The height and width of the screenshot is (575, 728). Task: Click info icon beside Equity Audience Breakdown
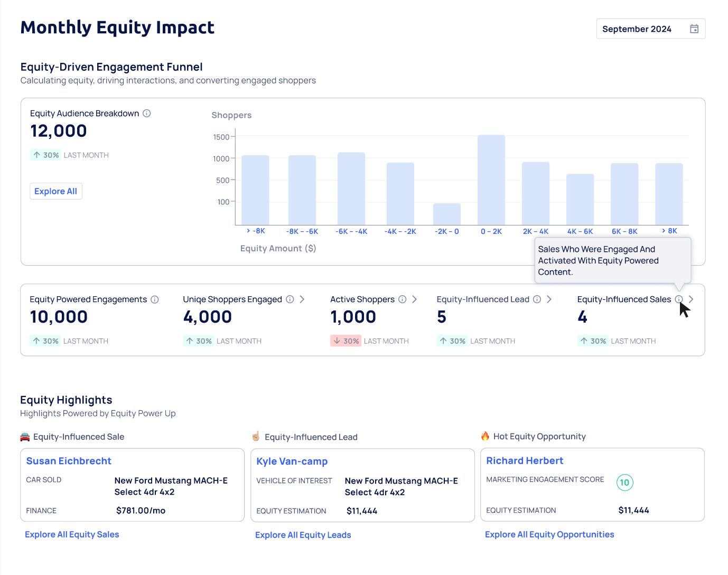coord(147,114)
